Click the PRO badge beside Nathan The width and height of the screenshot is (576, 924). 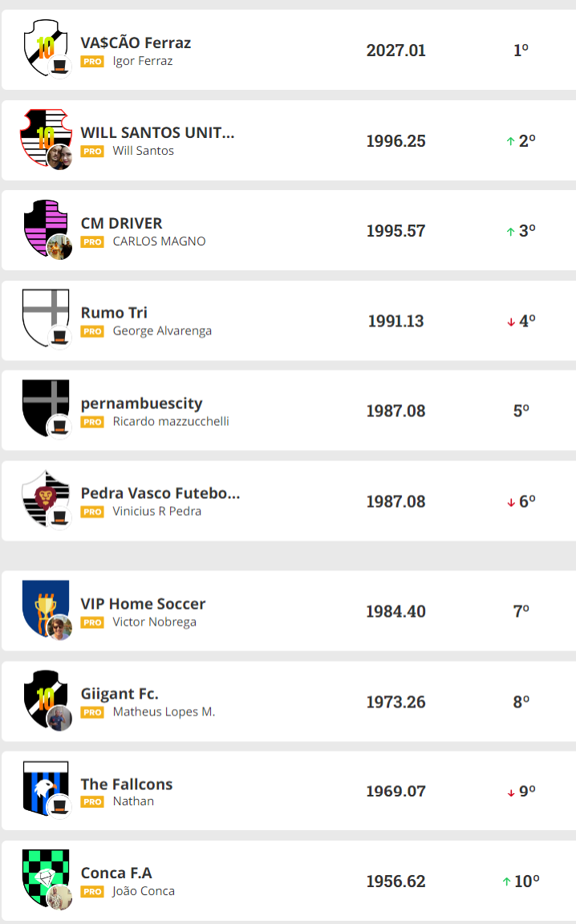click(92, 801)
